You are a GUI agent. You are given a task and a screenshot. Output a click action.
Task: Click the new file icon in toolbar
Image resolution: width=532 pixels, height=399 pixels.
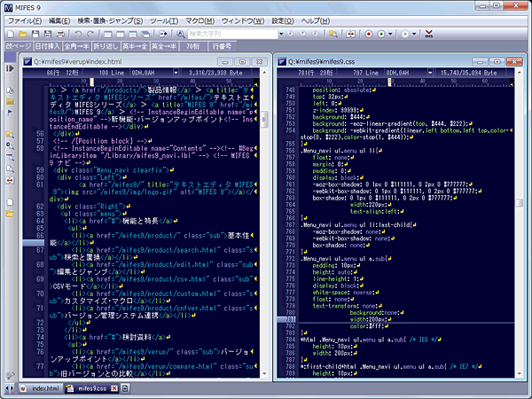click(x=11, y=33)
